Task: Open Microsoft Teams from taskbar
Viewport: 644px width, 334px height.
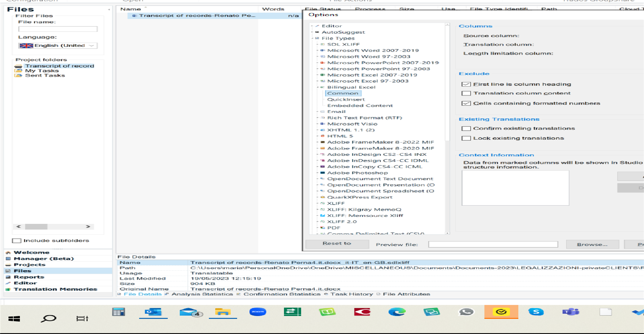Action: 571,312
